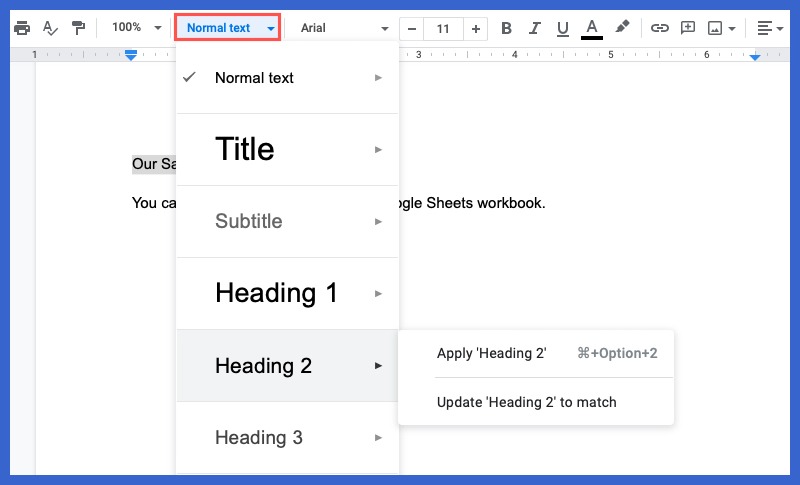
Task: Open the highlight color tool
Action: [x=622, y=27]
